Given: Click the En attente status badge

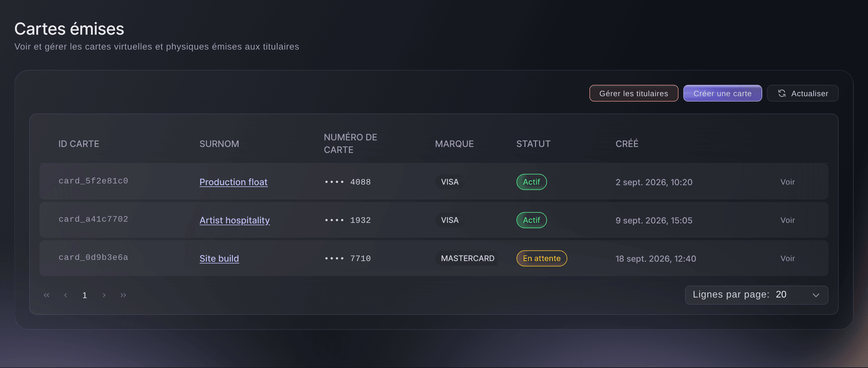Looking at the screenshot, I should (542, 258).
